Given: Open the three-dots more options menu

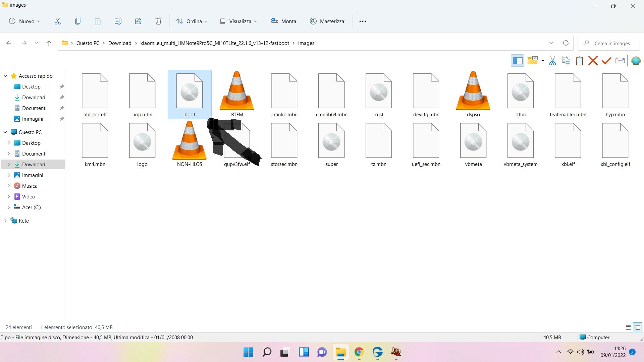Looking at the screenshot, I should click(x=363, y=21).
